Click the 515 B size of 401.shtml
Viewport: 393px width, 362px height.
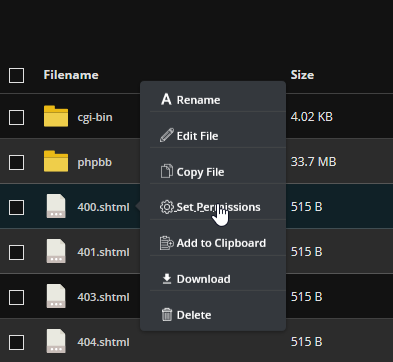[306, 252]
